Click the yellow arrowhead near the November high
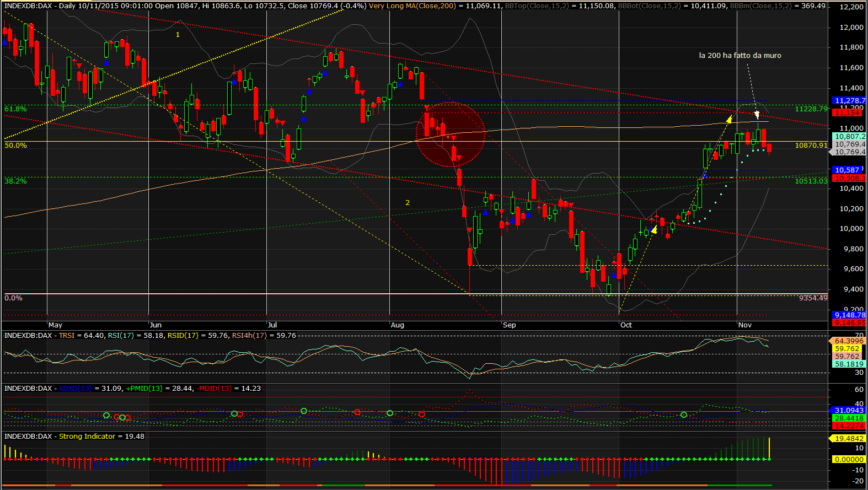Image resolution: width=868 pixels, height=490 pixels. pos(729,118)
